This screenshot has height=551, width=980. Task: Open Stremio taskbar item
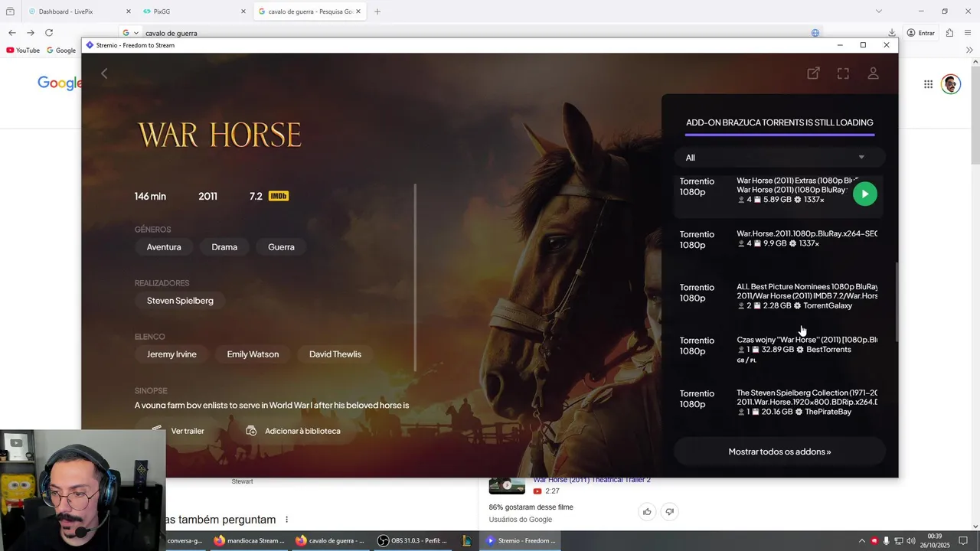[521, 540]
